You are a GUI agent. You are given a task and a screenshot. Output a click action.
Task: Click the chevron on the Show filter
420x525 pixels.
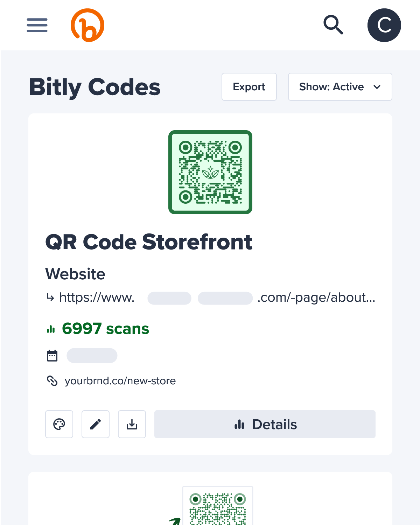pyautogui.click(x=377, y=87)
